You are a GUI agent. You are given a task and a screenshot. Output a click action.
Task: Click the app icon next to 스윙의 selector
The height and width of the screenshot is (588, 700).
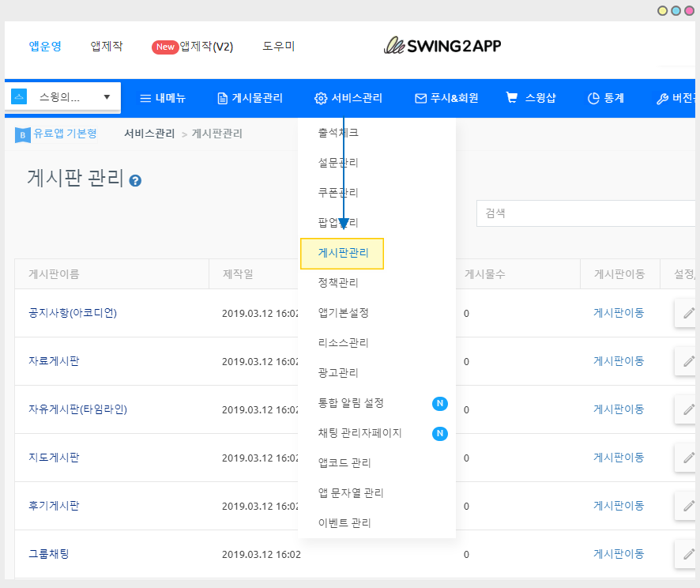[21, 97]
